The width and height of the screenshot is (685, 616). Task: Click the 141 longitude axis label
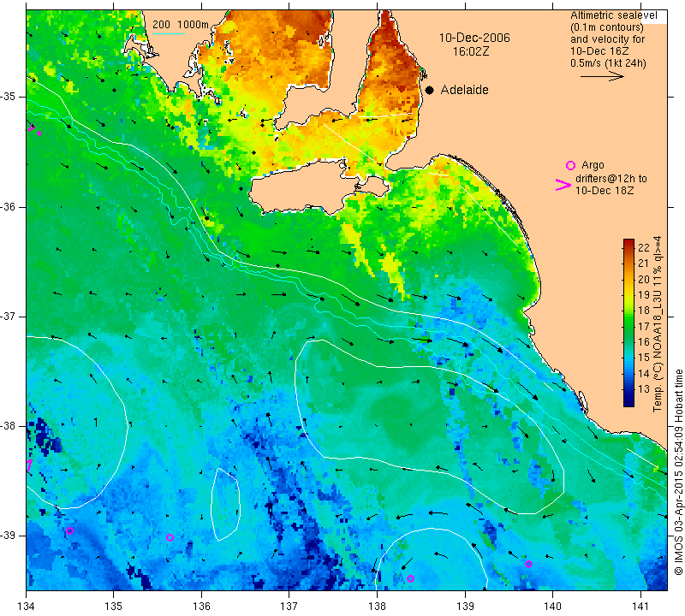640,606
